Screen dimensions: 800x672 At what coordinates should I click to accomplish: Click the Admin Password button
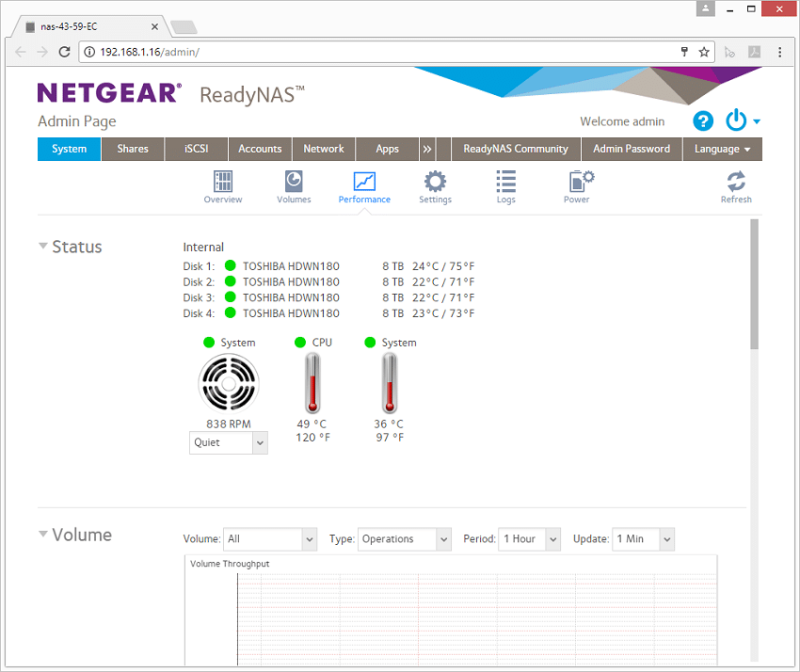pyautogui.click(x=632, y=149)
